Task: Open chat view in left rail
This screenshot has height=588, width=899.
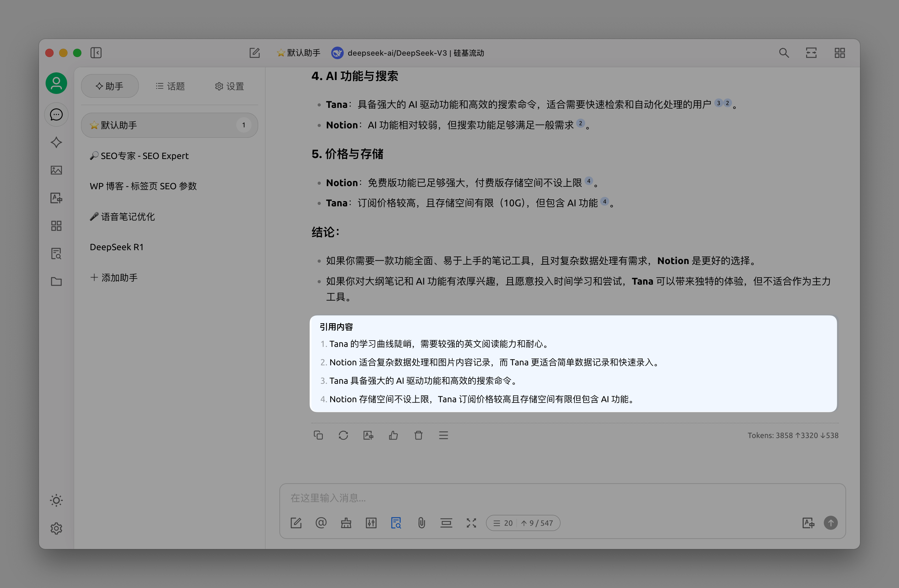Action: click(56, 114)
